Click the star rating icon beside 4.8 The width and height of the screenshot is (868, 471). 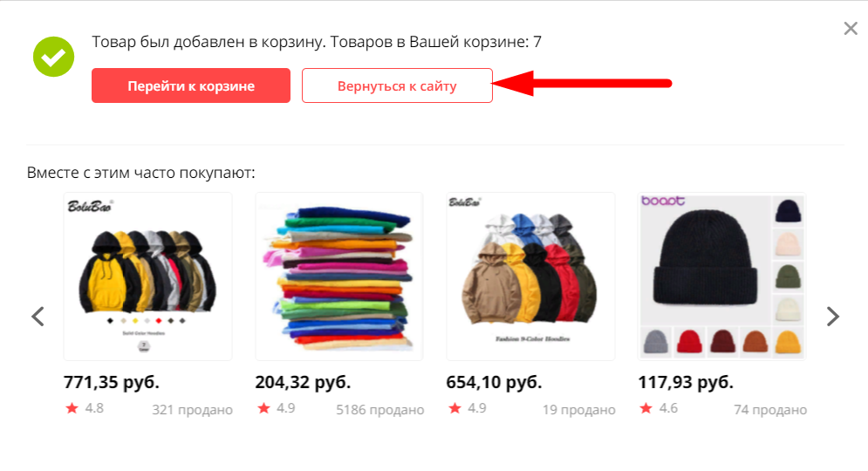(x=72, y=408)
